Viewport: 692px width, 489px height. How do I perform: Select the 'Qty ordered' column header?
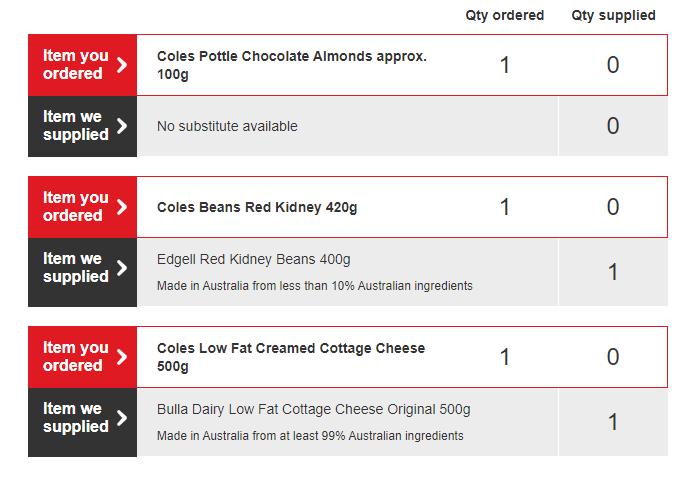[x=505, y=15]
